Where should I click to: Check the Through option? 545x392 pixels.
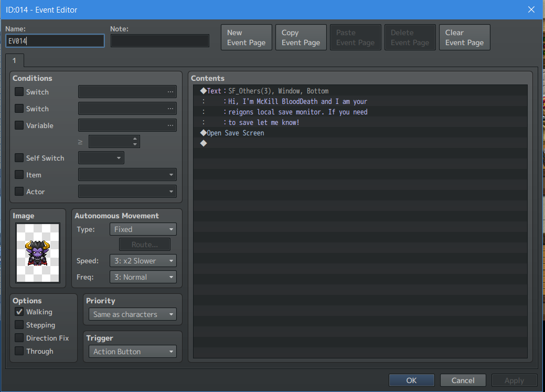tap(19, 351)
